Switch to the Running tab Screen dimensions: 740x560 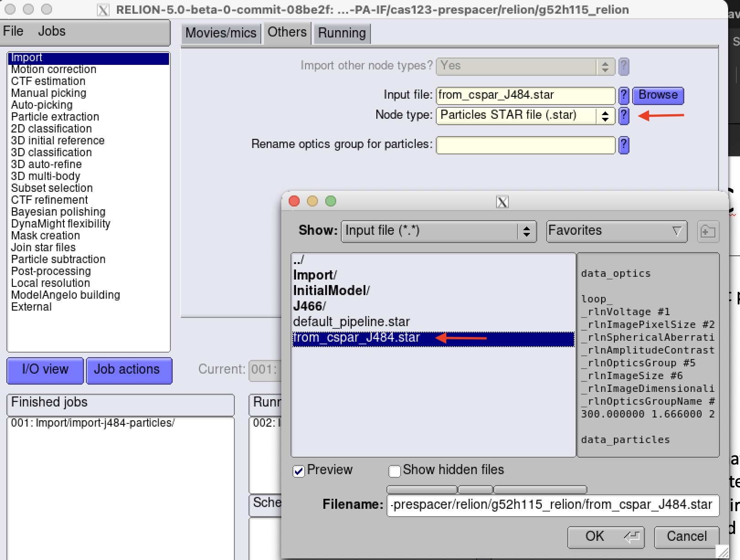click(x=342, y=33)
